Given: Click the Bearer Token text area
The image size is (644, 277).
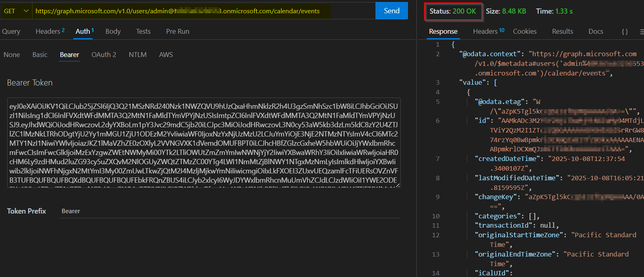Looking at the screenshot, I should [204, 143].
